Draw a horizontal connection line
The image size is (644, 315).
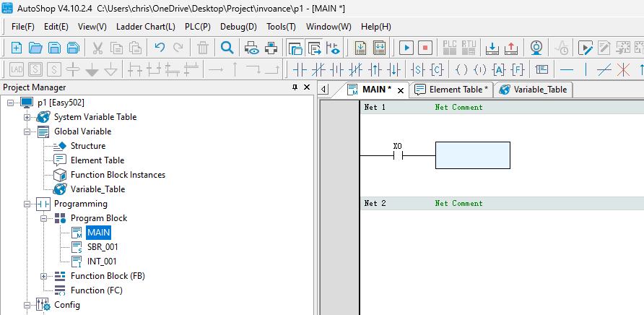pyautogui.click(x=566, y=70)
